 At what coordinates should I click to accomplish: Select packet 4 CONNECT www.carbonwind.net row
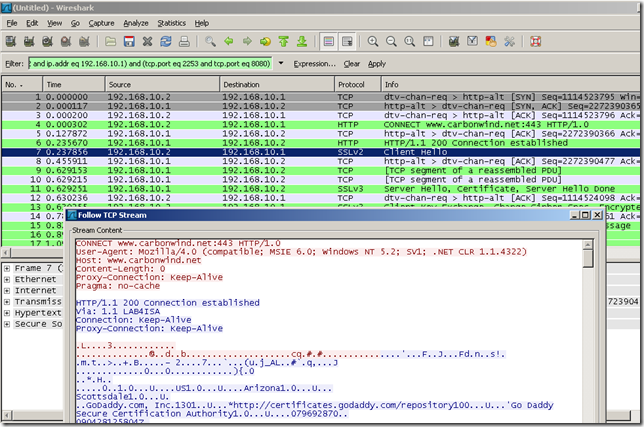[x=321, y=124]
